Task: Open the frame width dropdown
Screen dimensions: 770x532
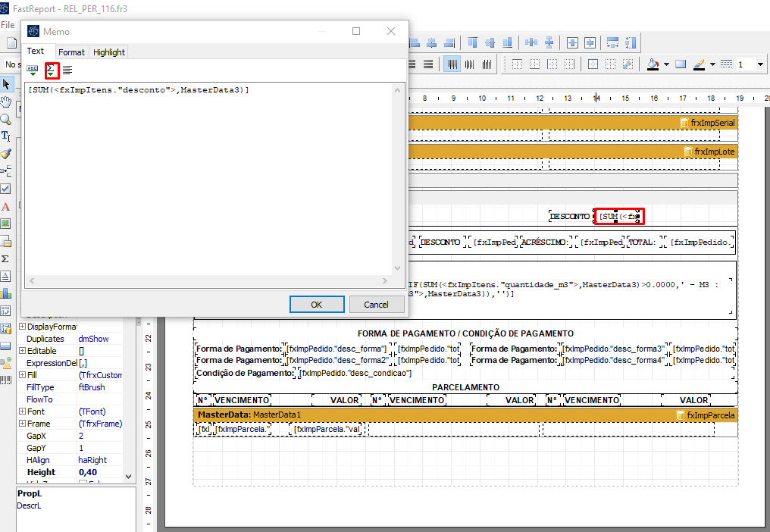Action: coord(760,64)
